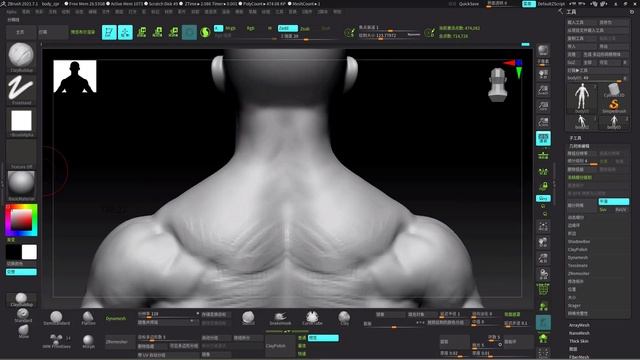
Task: Expand the NanoMesh section
Action: pyautogui.click(x=579, y=333)
